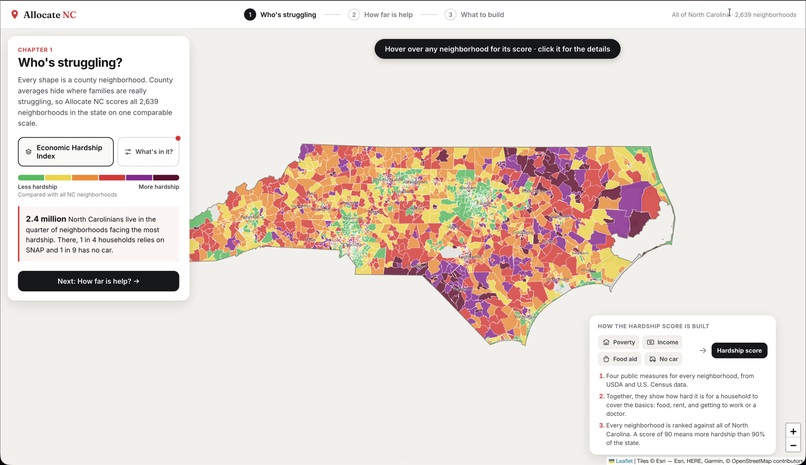The height and width of the screenshot is (465, 806).
Task: Click the Hardship score pill
Action: (739, 350)
